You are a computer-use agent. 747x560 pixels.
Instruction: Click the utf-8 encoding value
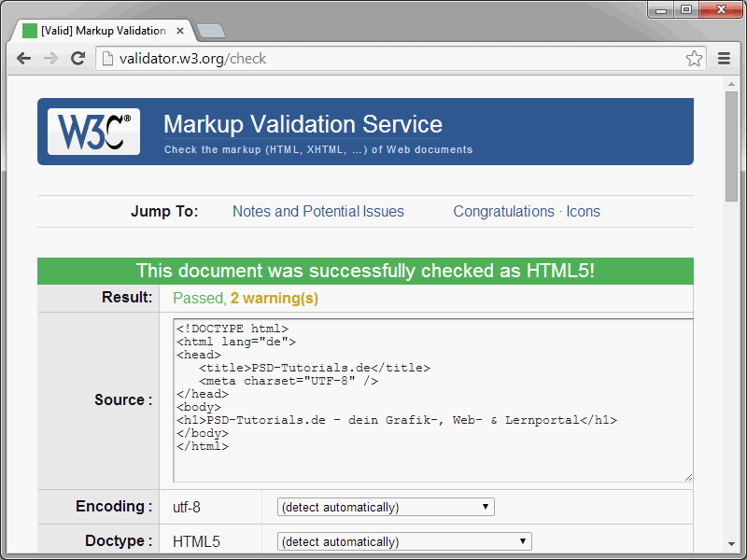tap(186, 507)
